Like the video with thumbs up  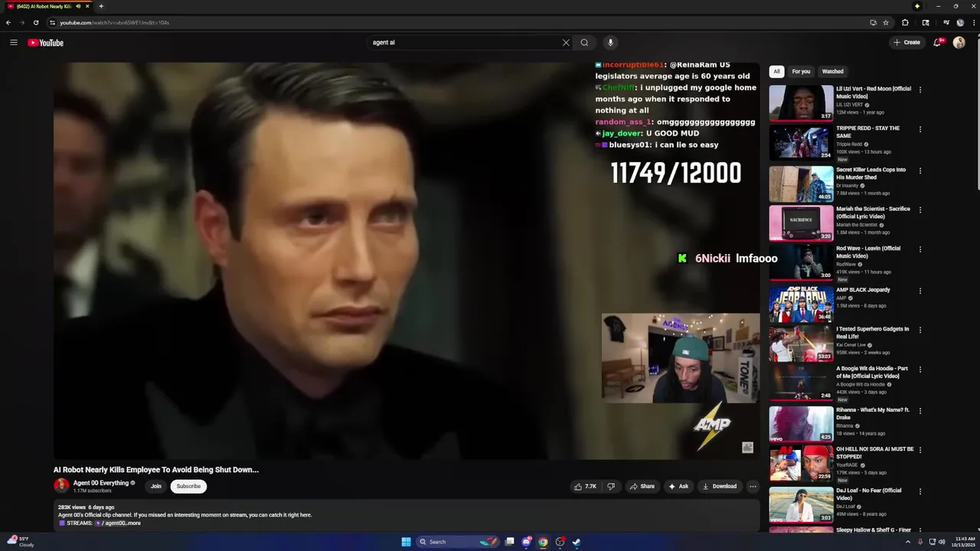(x=586, y=486)
